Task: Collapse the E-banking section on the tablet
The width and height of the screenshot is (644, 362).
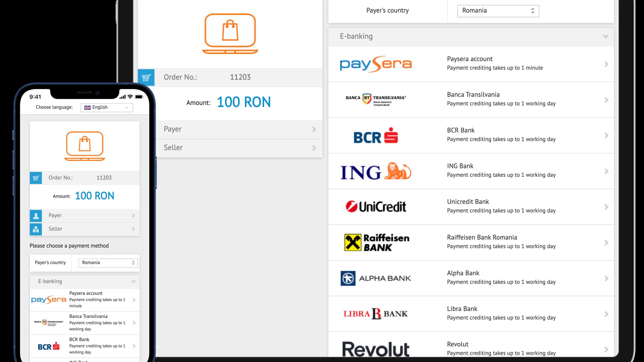Action: click(471, 36)
